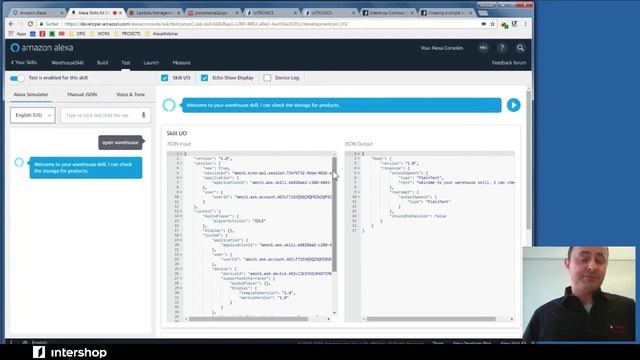This screenshot has width=640, height=360.
Task: Open the PROJECTS bookmarks folder
Action: (127, 34)
